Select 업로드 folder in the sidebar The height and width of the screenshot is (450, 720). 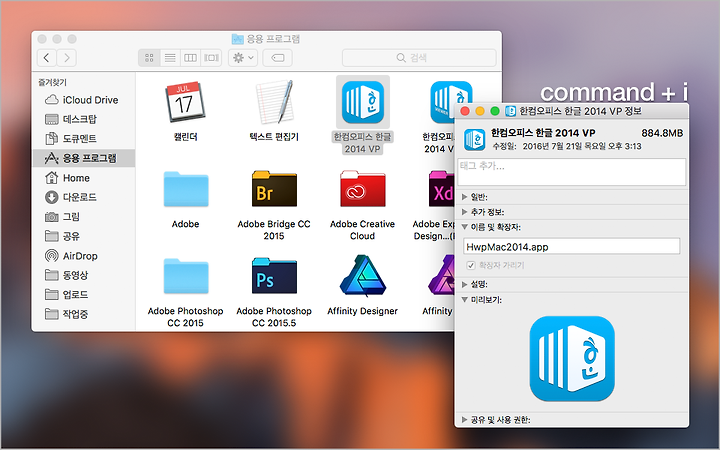tap(84, 294)
